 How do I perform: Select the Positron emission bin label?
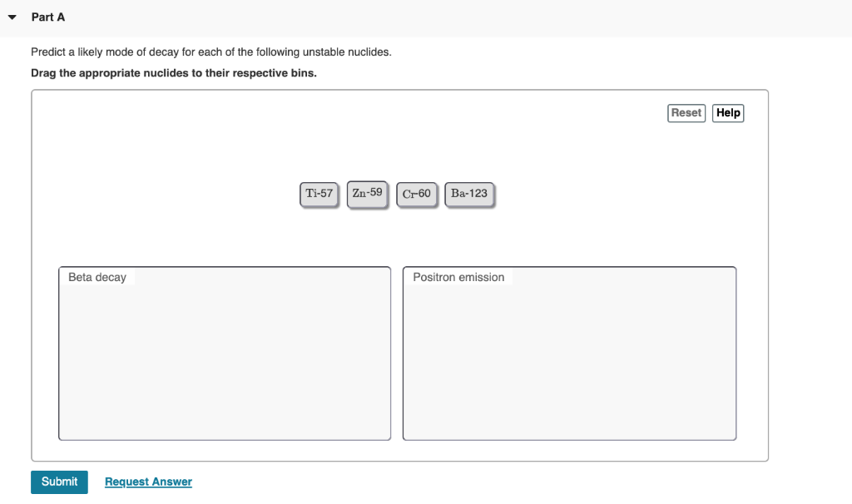(x=458, y=276)
